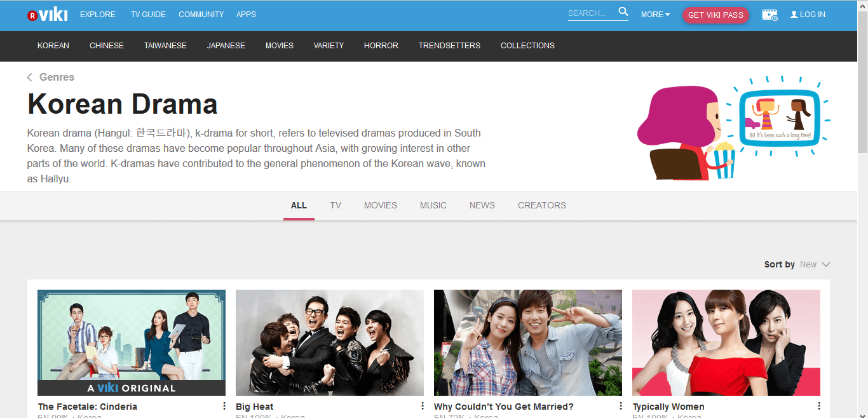Open the Typically Women title link
The image size is (868, 418).
click(668, 407)
